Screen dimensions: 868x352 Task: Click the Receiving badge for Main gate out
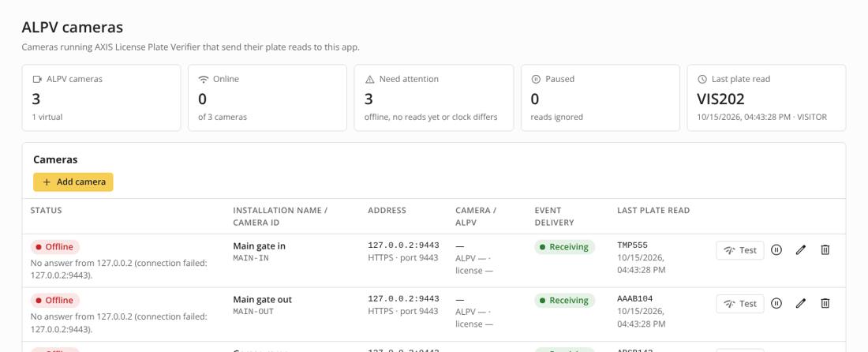click(564, 301)
